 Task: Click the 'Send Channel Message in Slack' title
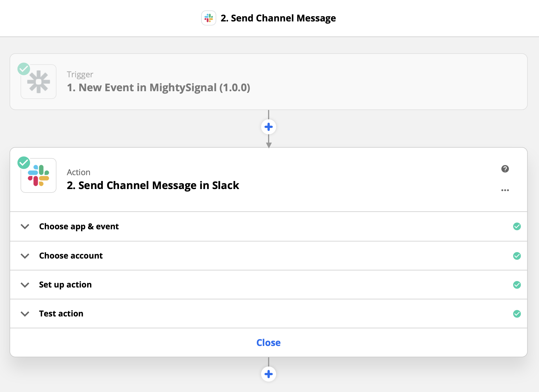point(153,185)
